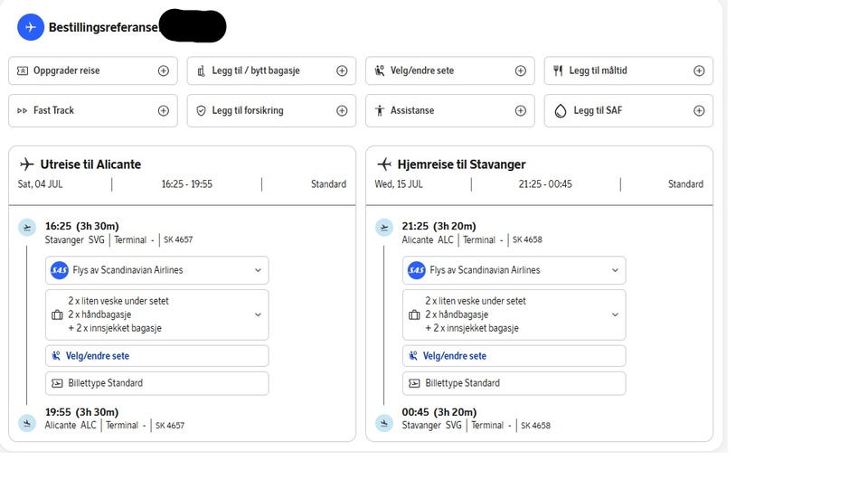Click the shield insurance icon
This screenshot has width=868, height=488.
point(202,110)
